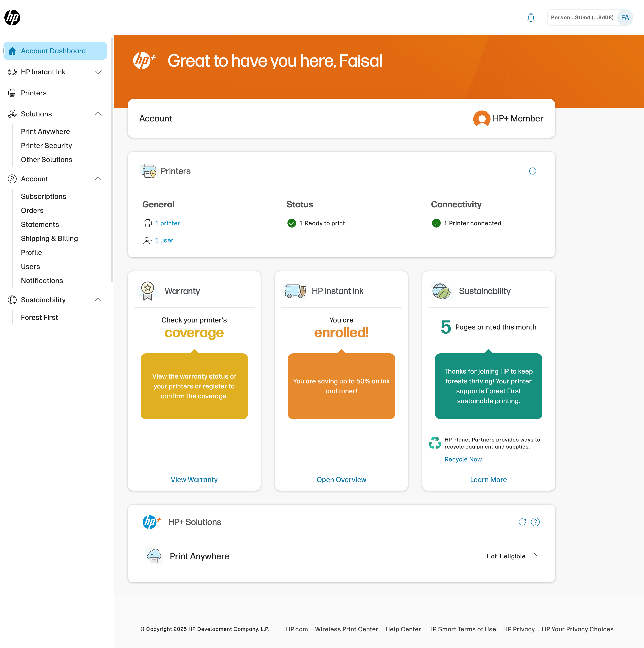The width and height of the screenshot is (644, 648).
Task: Go to Account Dashboard
Action: click(55, 51)
